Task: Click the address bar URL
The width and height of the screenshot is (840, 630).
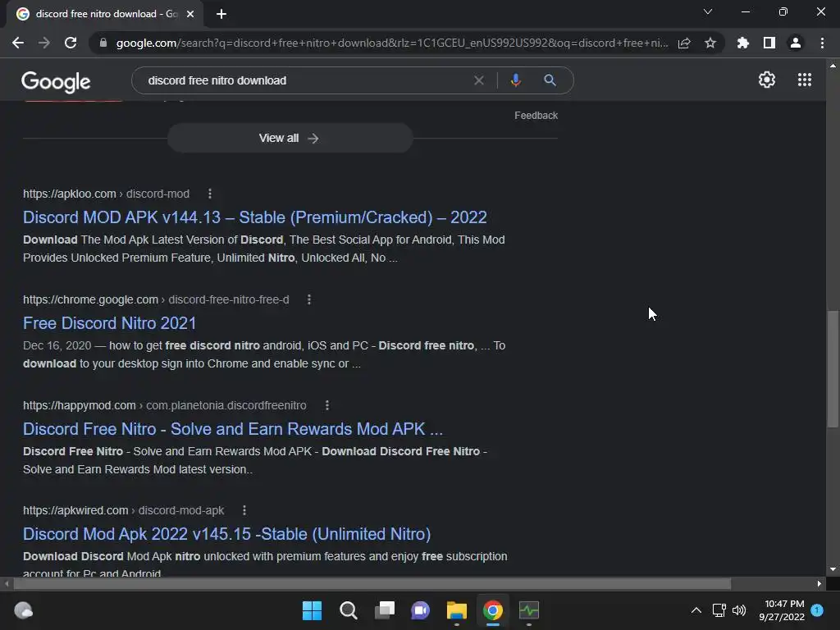Action: (x=392, y=43)
